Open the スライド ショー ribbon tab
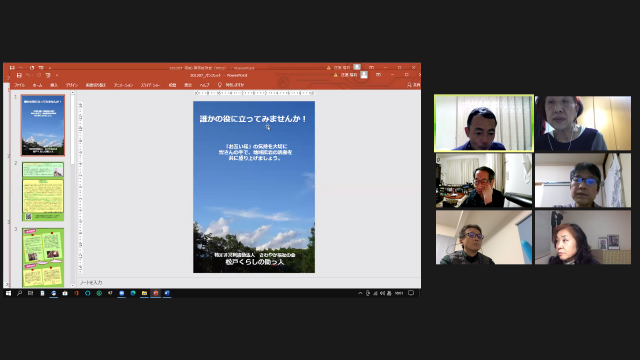 point(150,85)
